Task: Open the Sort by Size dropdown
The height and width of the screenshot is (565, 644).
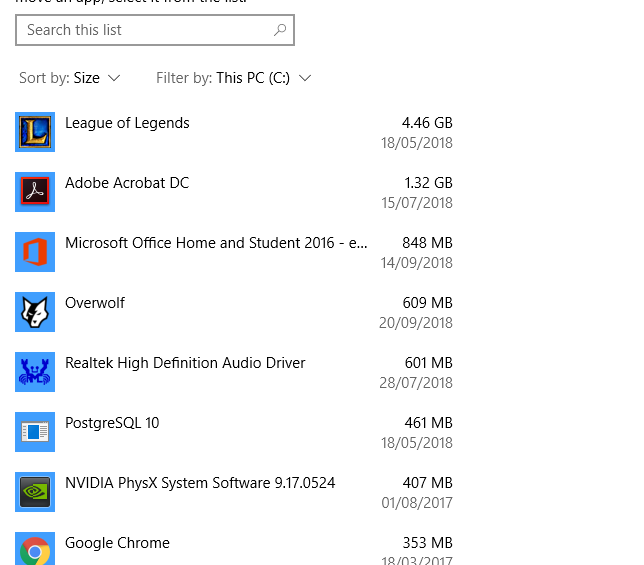Action: [x=69, y=78]
